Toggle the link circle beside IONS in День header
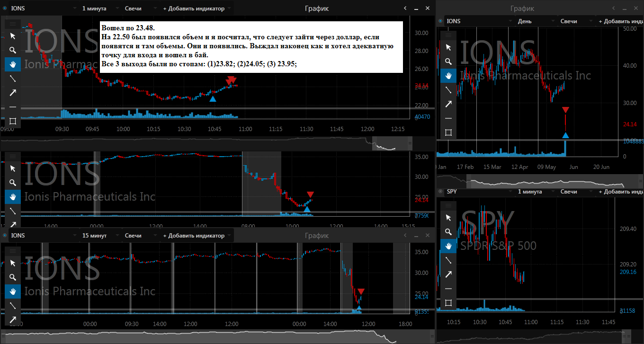 [x=441, y=21]
